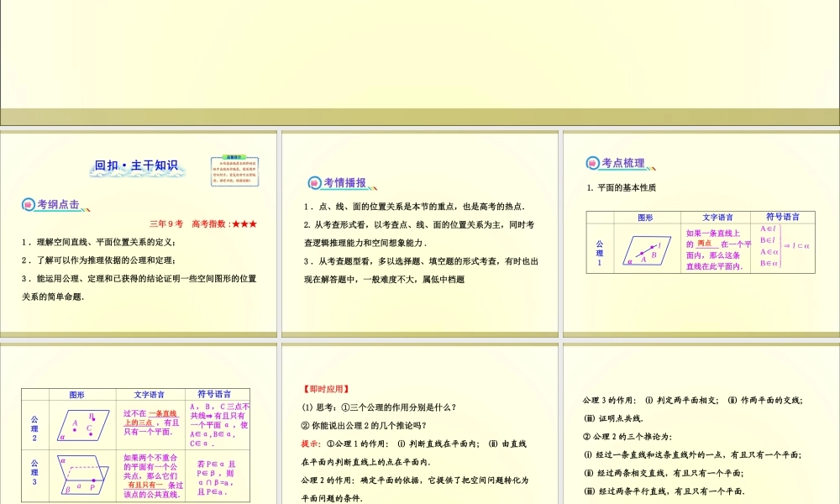Click the line 现在解答题中,一般难度不大
Screen dimensions: 840x504
pos(384,280)
